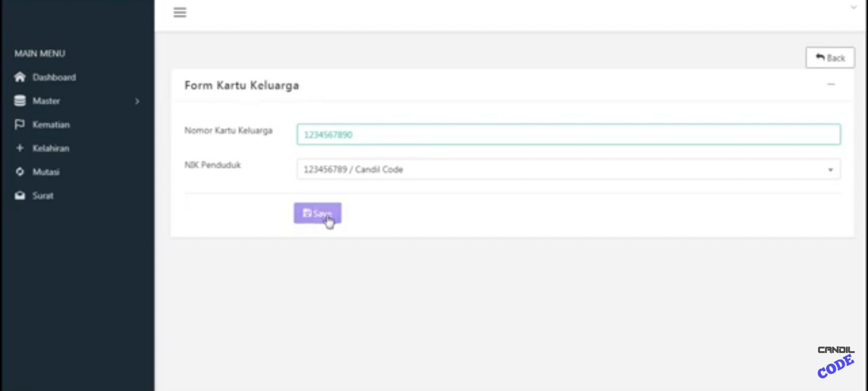Open the NIK Penduduk dropdown
Image resolution: width=868 pixels, height=391 pixels.
[x=568, y=169]
